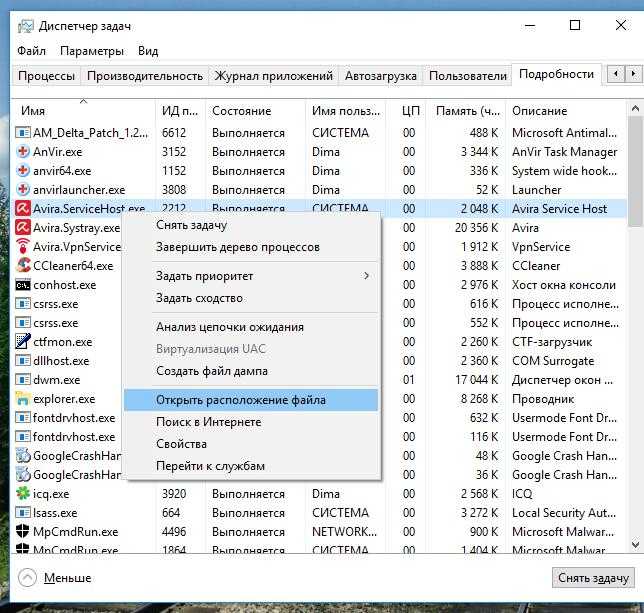Choose Задать сходство menu entry
Screen dimensions: 644x613
tap(251, 298)
